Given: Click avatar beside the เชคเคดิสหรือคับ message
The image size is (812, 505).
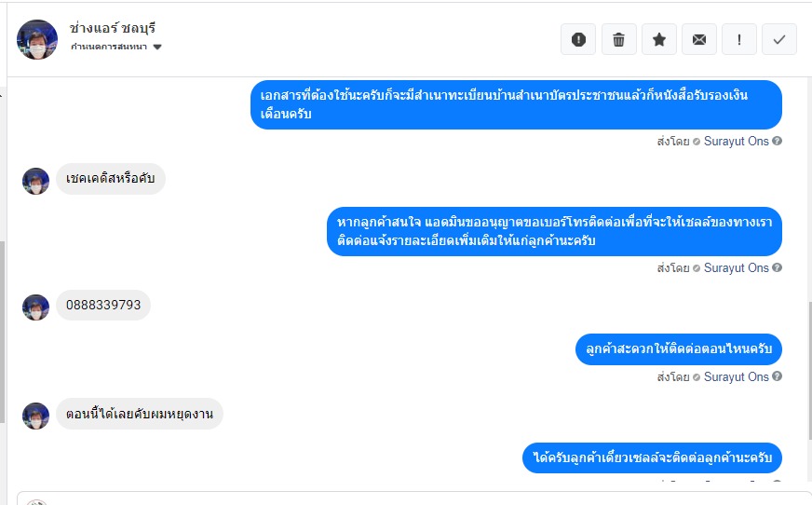Looking at the screenshot, I should coord(35,181).
